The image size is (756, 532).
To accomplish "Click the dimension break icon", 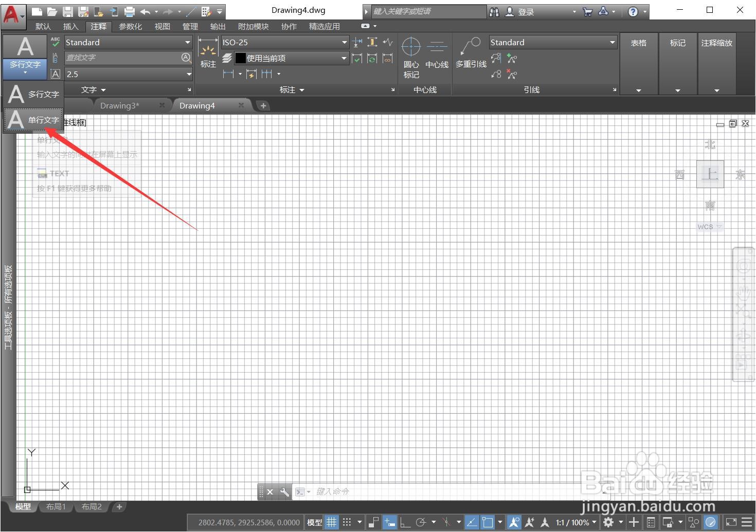I will [x=357, y=42].
